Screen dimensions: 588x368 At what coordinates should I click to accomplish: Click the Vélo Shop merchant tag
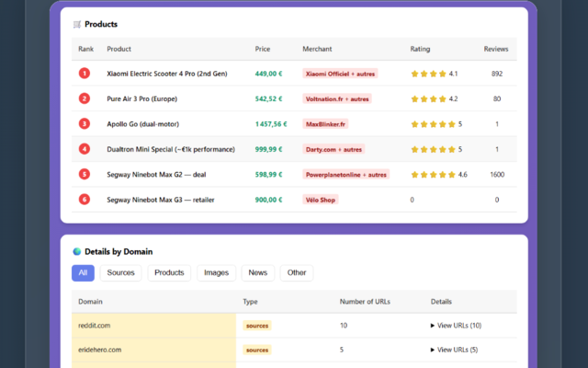(x=321, y=200)
